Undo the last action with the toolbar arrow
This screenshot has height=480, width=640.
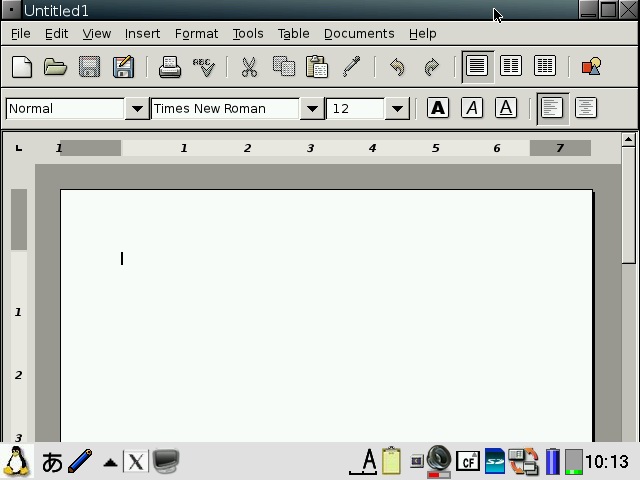pyautogui.click(x=397, y=67)
